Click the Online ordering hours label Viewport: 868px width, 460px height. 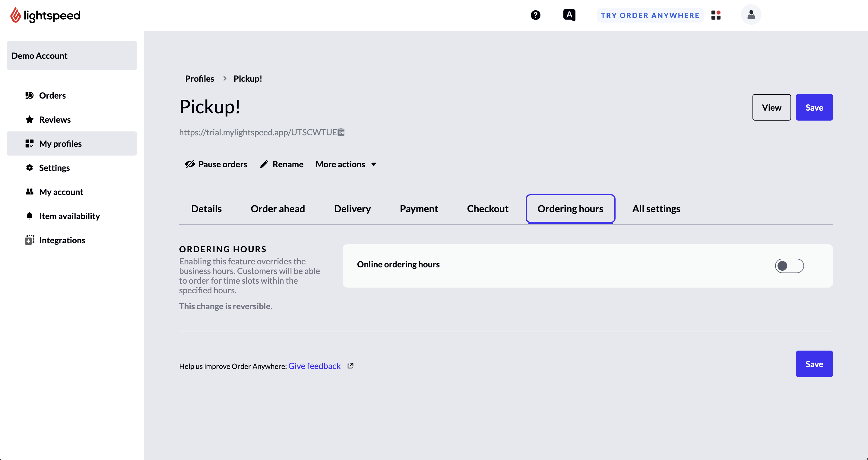point(398,264)
